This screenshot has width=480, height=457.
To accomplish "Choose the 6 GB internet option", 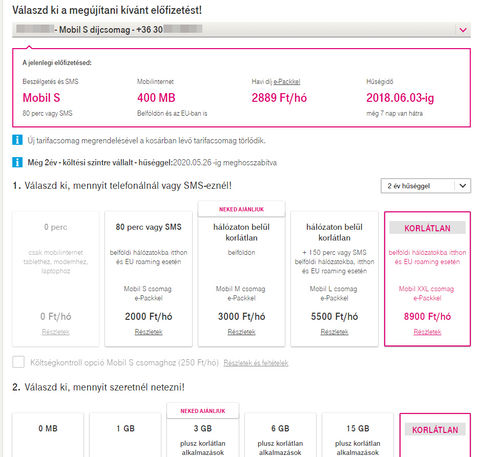I will pos(280,435).
